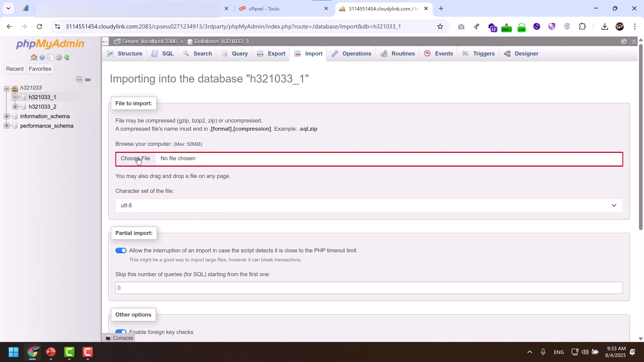Click the camera screenshot extension icon
The image size is (644, 362).
[x=461, y=26]
